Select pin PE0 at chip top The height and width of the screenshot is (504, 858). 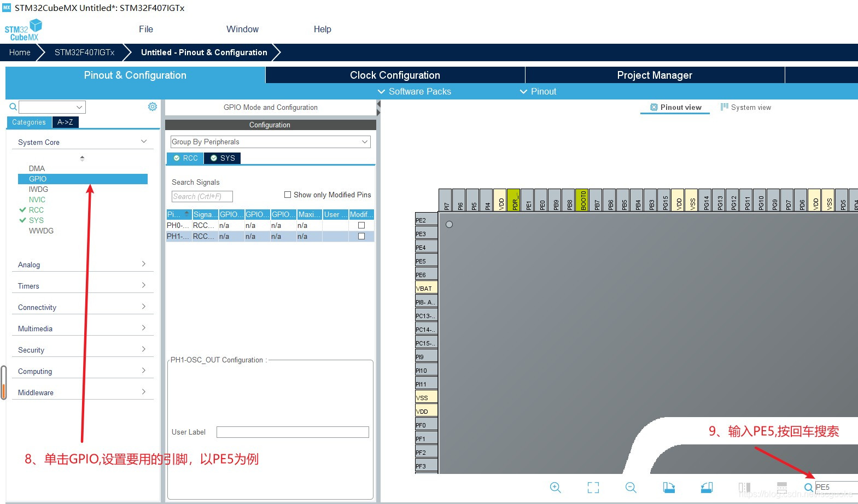click(541, 200)
